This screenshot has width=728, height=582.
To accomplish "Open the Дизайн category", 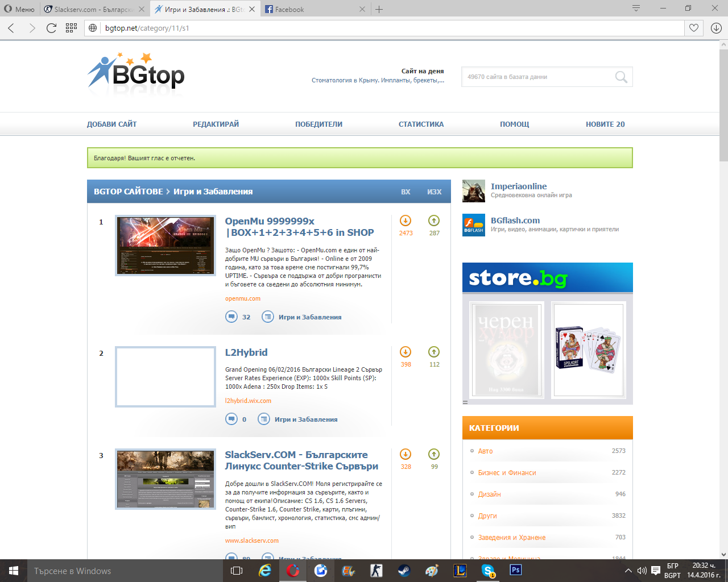I will coord(489,494).
